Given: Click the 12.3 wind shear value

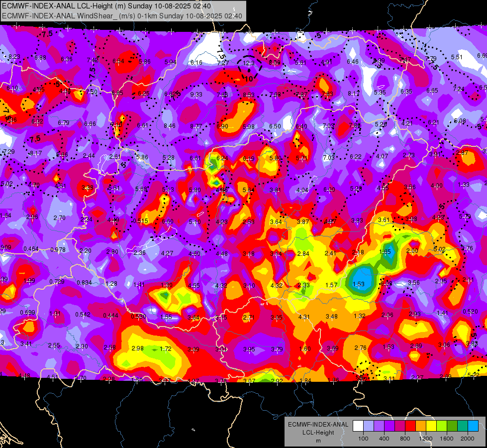Looking at the screenshot, I should (x=248, y=63).
